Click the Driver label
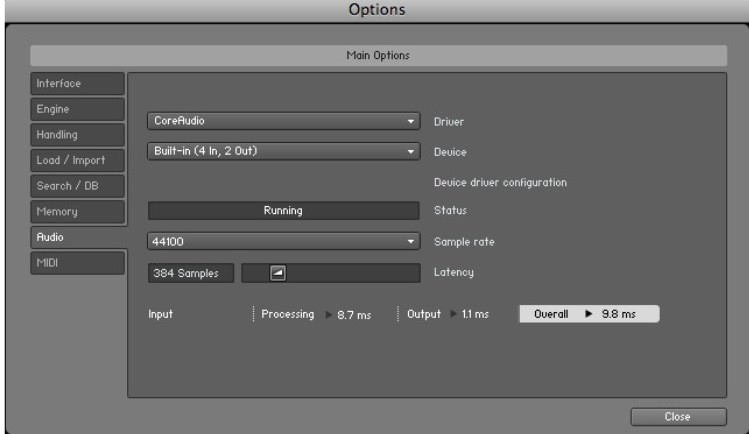Viewport: 749px width, 434px height. (x=449, y=122)
